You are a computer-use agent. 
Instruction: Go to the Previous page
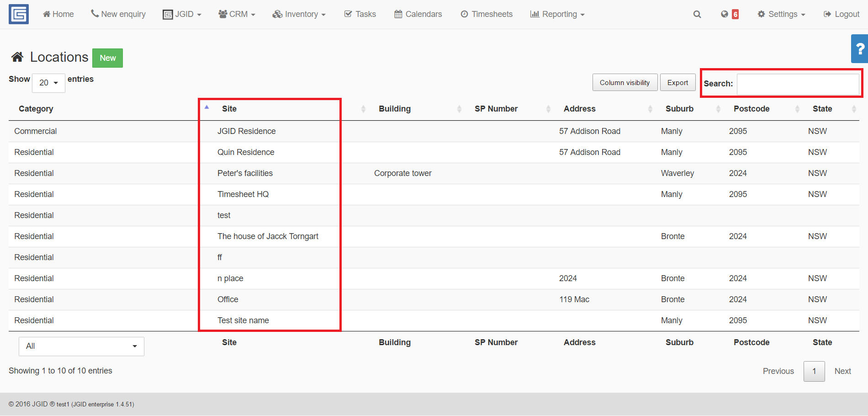pyautogui.click(x=778, y=371)
